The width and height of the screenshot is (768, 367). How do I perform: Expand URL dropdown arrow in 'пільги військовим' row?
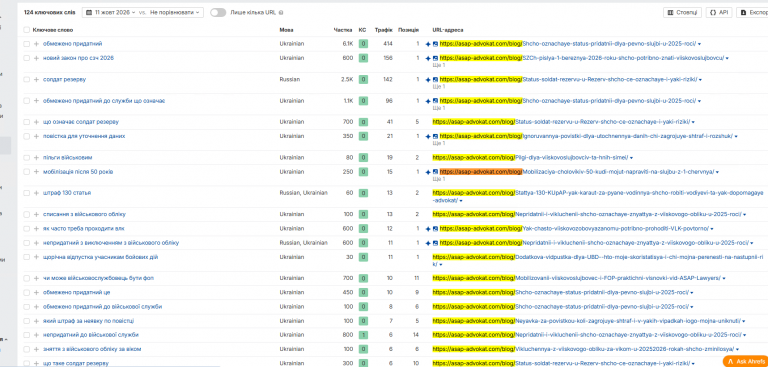click(631, 158)
